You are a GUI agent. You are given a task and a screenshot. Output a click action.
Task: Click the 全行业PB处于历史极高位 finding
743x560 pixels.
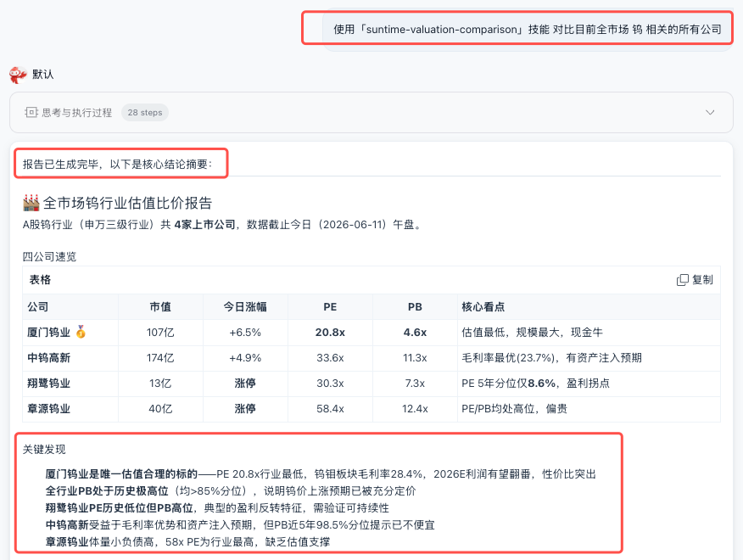[x=231, y=490]
